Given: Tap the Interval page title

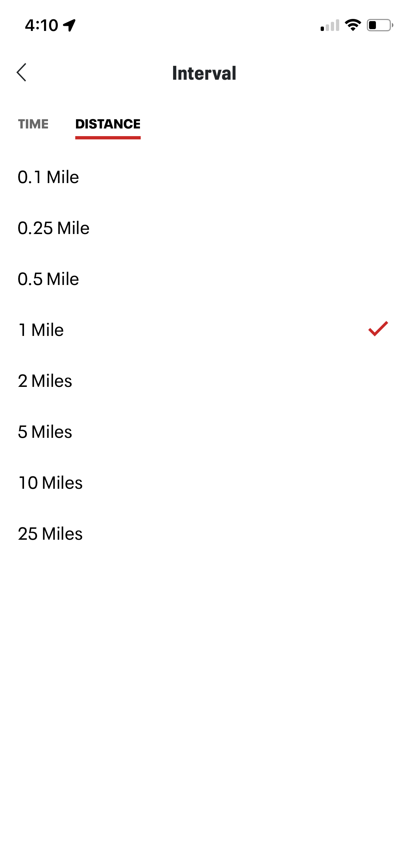Looking at the screenshot, I should (x=204, y=73).
